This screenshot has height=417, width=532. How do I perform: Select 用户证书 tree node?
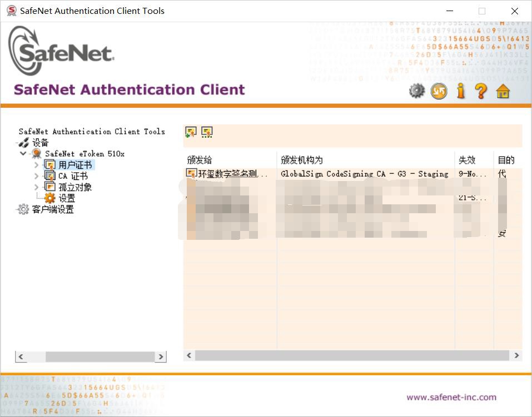click(x=75, y=165)
